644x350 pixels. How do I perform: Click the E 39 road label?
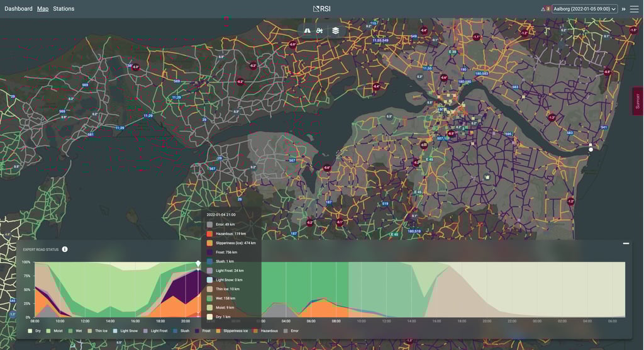click(452, 52)
